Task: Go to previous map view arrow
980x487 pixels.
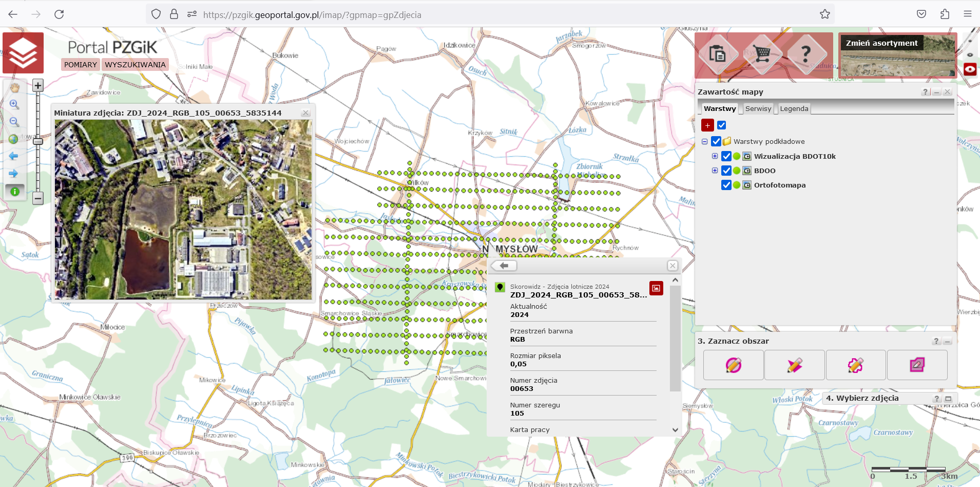Action: tap(14, 156)
